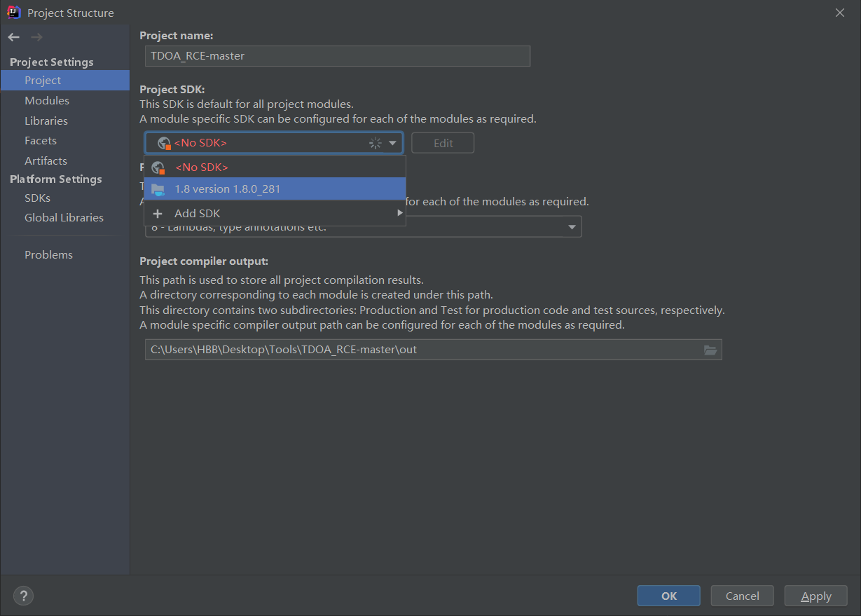Close the Project Structure dialog
The height and width of the screenshot is (616, 861).
click(840, 13)
